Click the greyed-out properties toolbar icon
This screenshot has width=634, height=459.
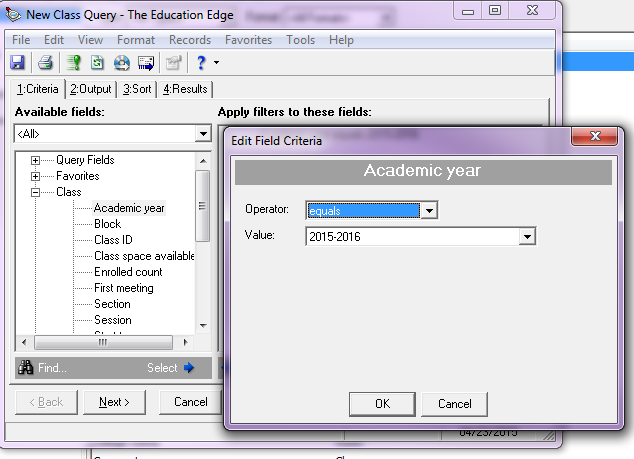173,63
